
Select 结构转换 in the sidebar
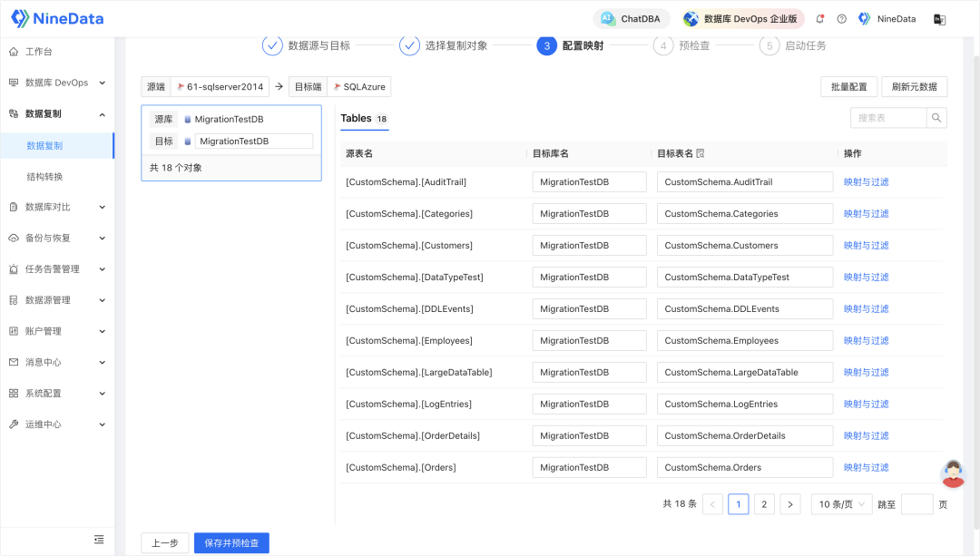(45, 176)
